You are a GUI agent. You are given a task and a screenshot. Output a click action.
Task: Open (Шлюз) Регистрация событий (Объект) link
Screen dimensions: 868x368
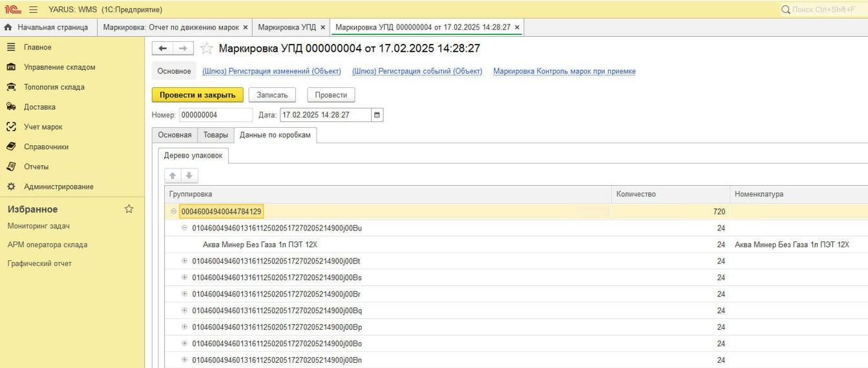(418, 72)
